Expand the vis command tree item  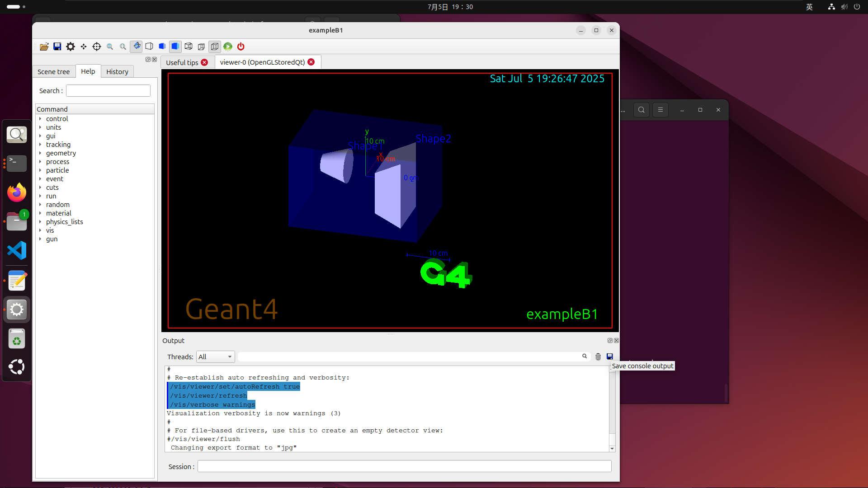pos(40,230)
